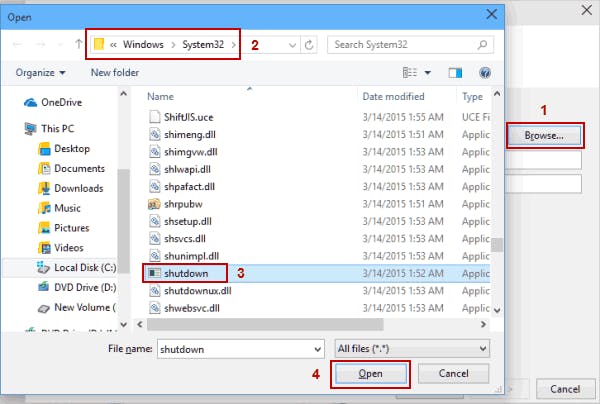
Task: Open the Organize dropdown menu
Action: tap(41, 73)
